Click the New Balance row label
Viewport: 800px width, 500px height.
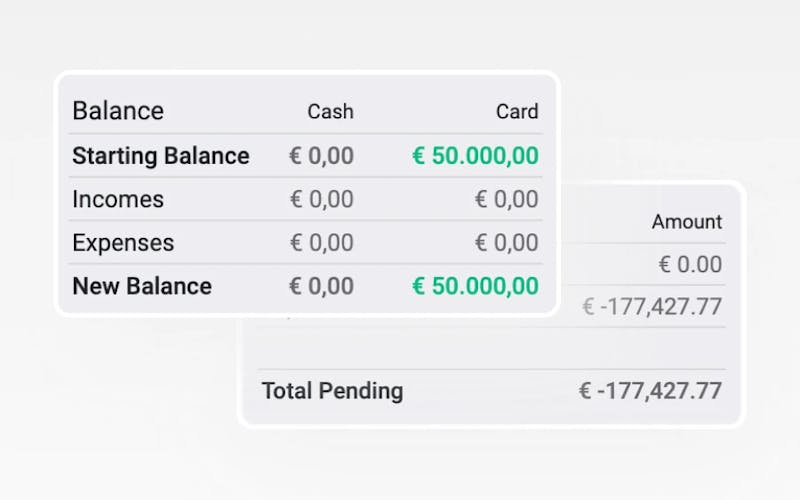[x=142, y=286]
